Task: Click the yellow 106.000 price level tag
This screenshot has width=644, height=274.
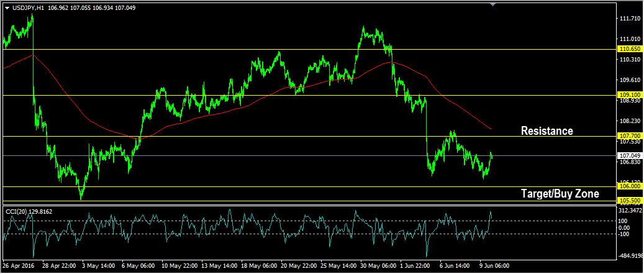Action: 630,186
